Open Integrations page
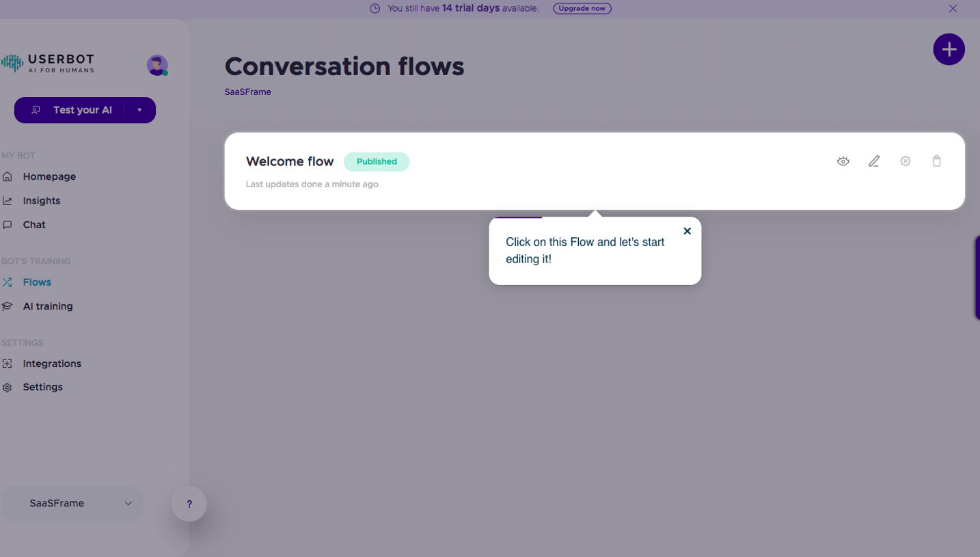This screenshot has width=980, height=557. [x=52, y=364]
